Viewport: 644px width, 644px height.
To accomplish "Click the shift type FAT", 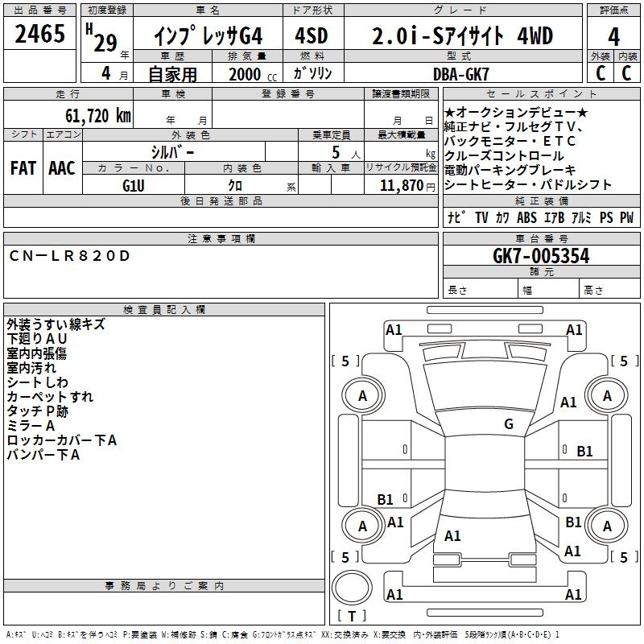I will [x=23, y=168].
